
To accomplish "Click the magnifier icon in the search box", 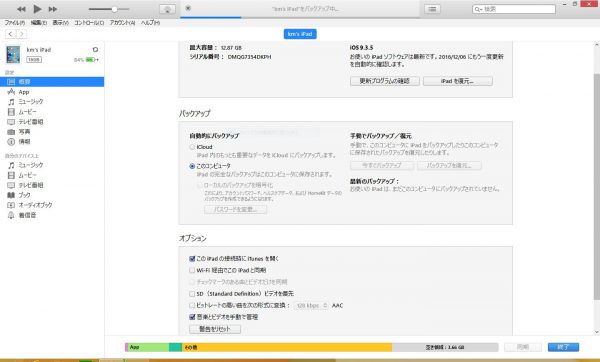I will [x=478, y=9].
